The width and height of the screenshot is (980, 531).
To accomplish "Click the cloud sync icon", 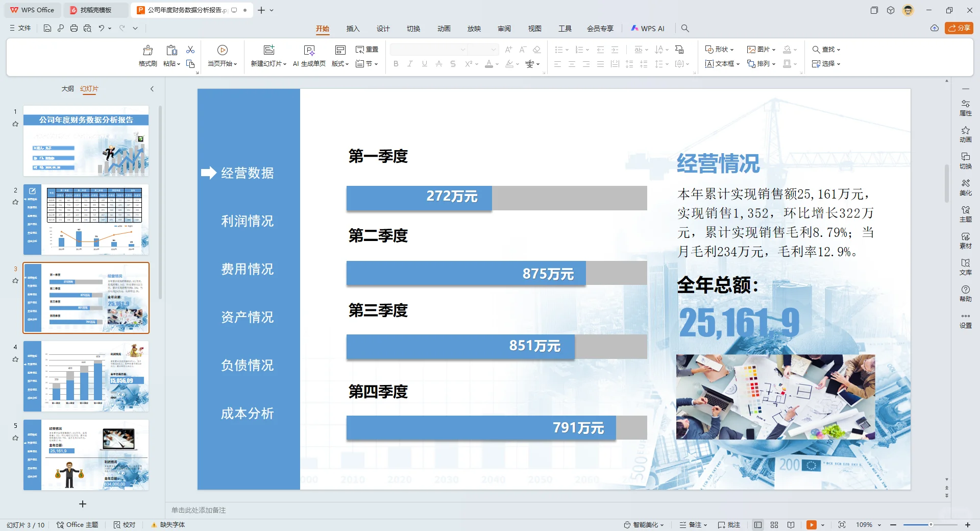I will 934,28.
